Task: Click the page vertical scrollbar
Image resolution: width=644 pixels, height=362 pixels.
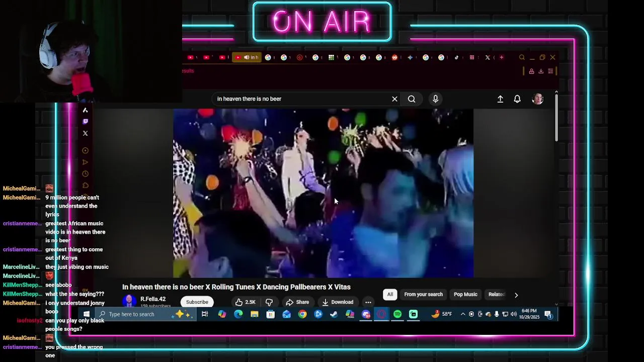Action: tap(556, 117)
